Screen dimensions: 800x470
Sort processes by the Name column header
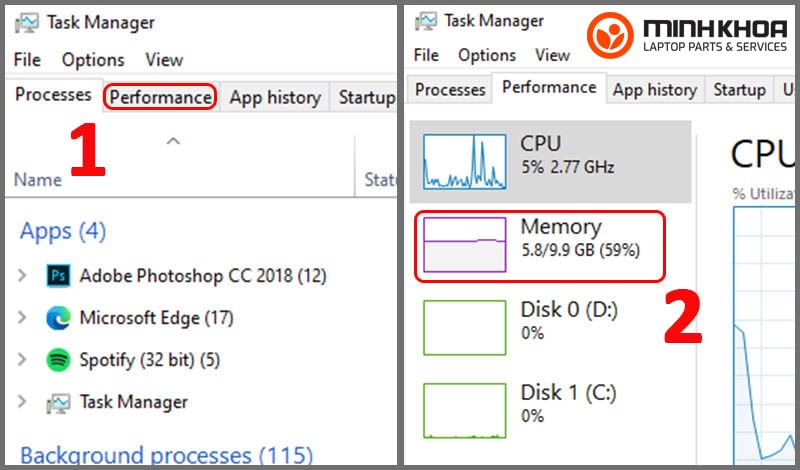pos(38,180)
